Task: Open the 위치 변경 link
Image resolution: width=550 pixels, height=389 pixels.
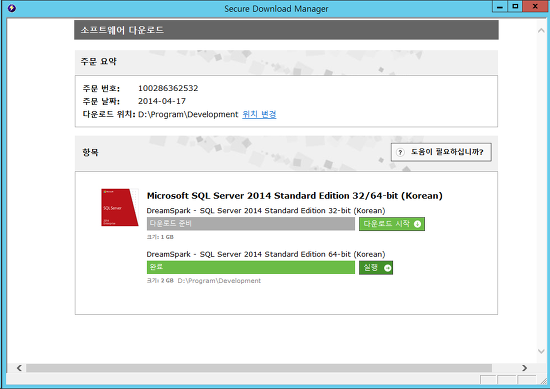Action: point(259,114)
